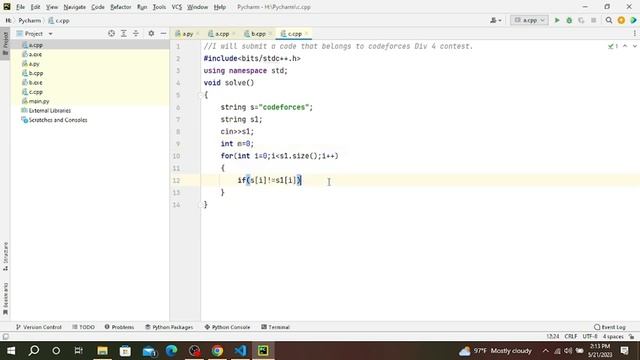Select b.cpp in the project tree

(x=36, y=73)
